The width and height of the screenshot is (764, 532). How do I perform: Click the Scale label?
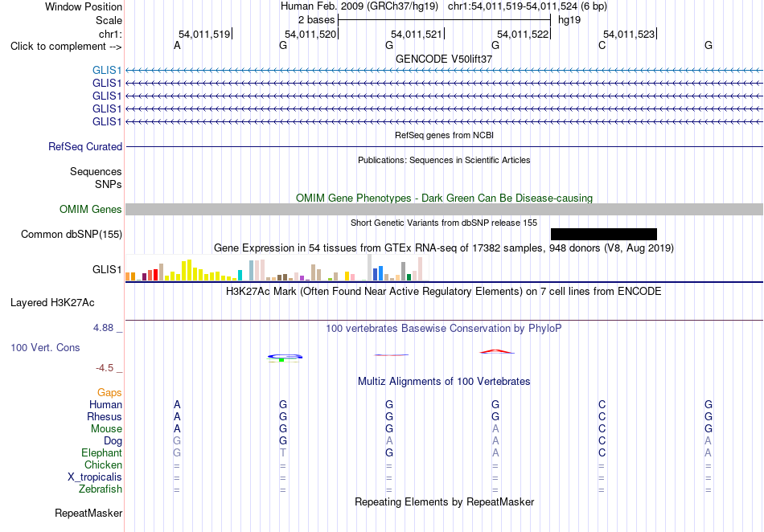coord(109,20)
